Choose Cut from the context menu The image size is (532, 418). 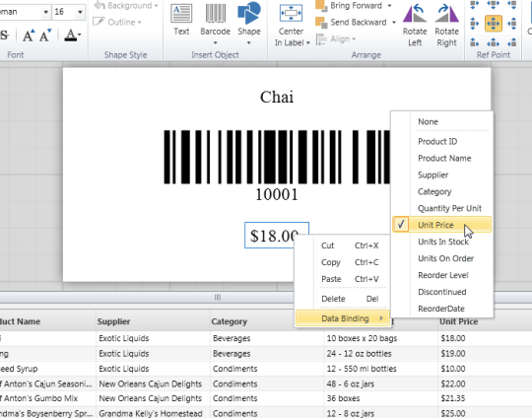coord(342,245)
